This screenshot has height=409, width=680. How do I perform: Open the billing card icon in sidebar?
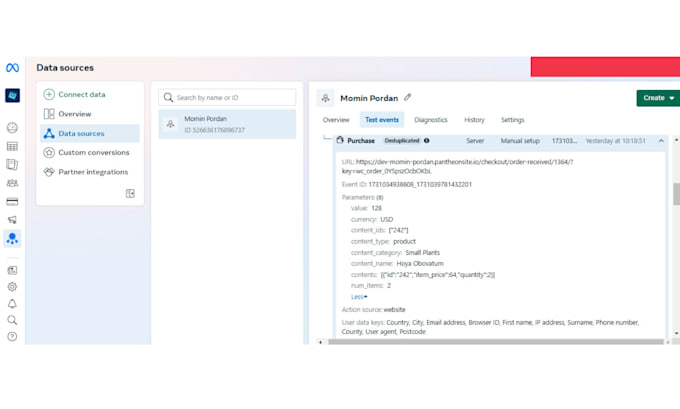[12, 202]
